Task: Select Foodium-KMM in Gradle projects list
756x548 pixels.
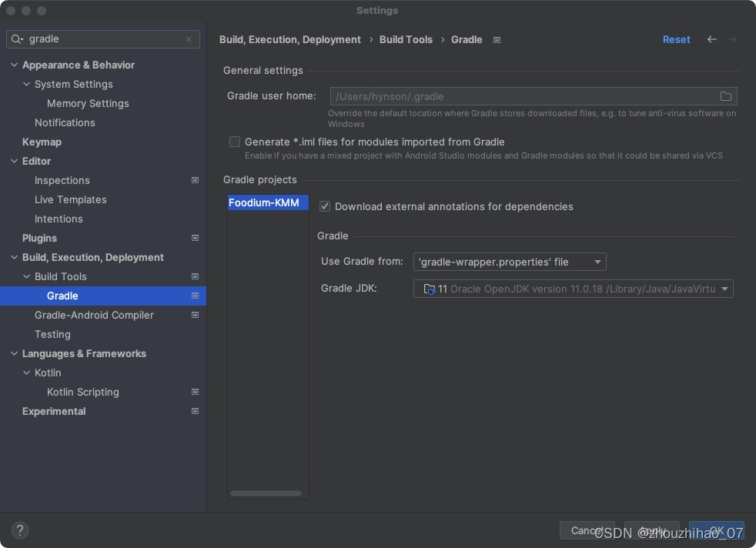Action: (x=268, y=202)
